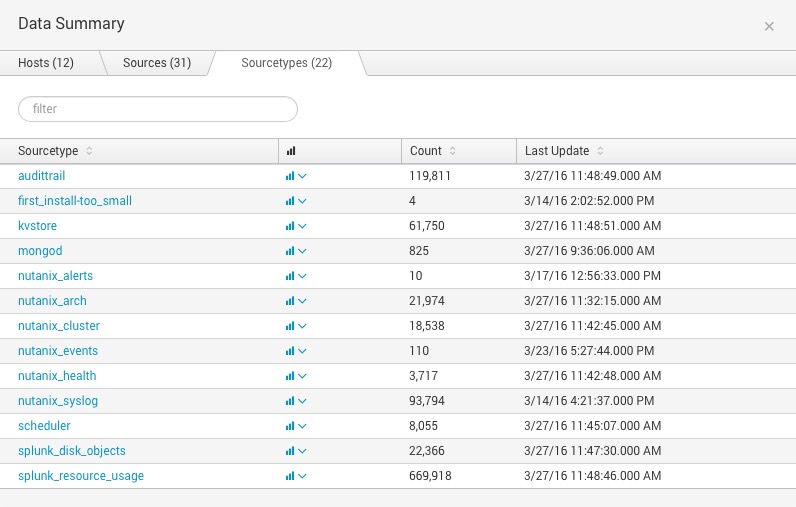Click the bar chart column header icon
This screenshot has width=796, height=507.
[291, 151]
